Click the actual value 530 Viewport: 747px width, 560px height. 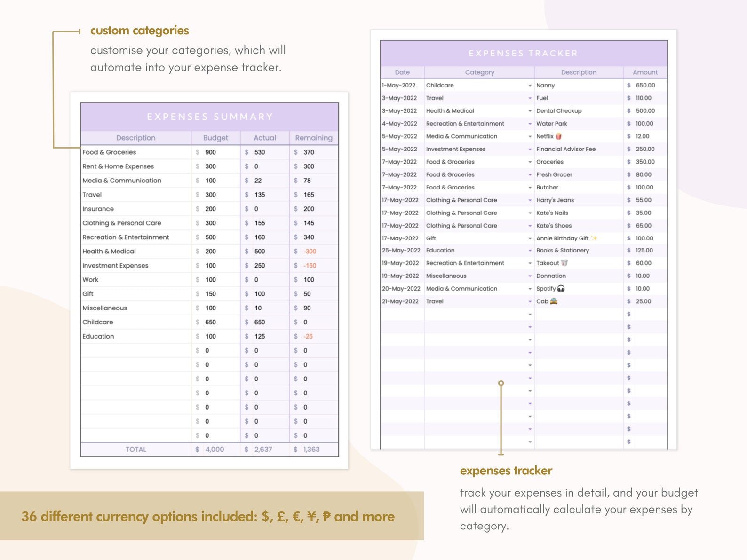[260, 152]
